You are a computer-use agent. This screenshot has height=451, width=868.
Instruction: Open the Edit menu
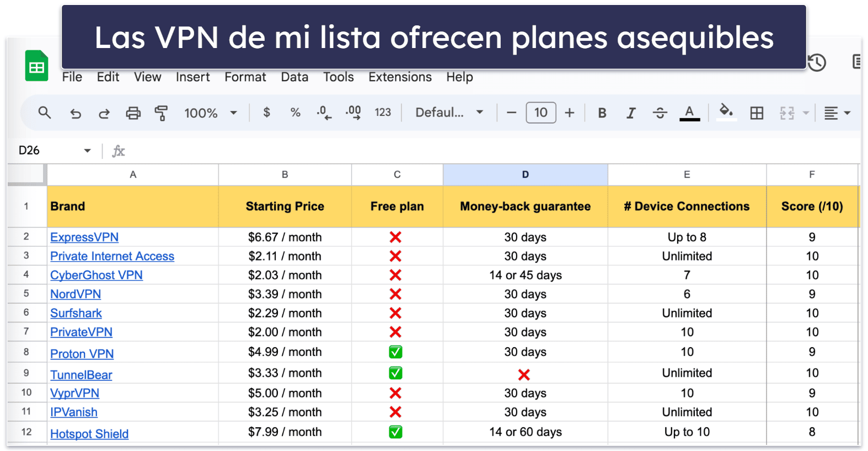[108, 77]
